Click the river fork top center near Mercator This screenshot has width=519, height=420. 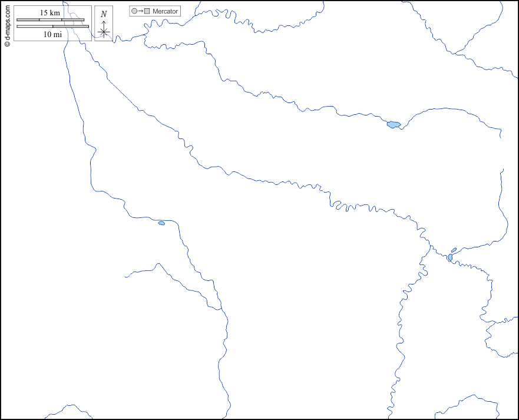click(x=146, y=35)
